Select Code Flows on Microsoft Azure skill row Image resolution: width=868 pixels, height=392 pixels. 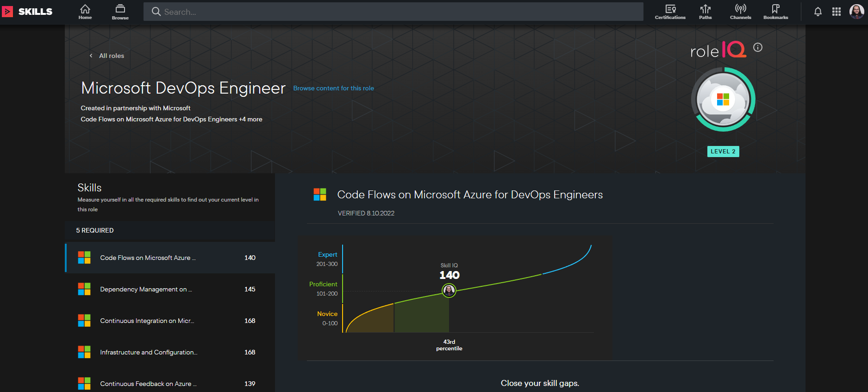click(170, 258)
